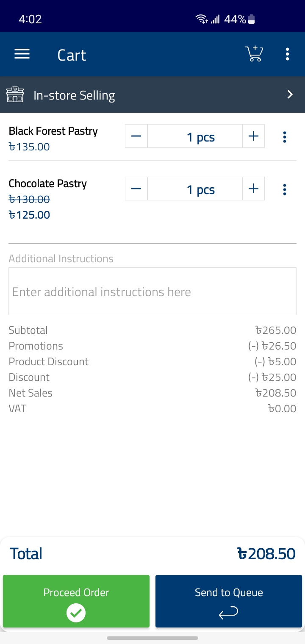Open the hamburger navigation menu
305x644 pixels.
click(x=22, y=54)
